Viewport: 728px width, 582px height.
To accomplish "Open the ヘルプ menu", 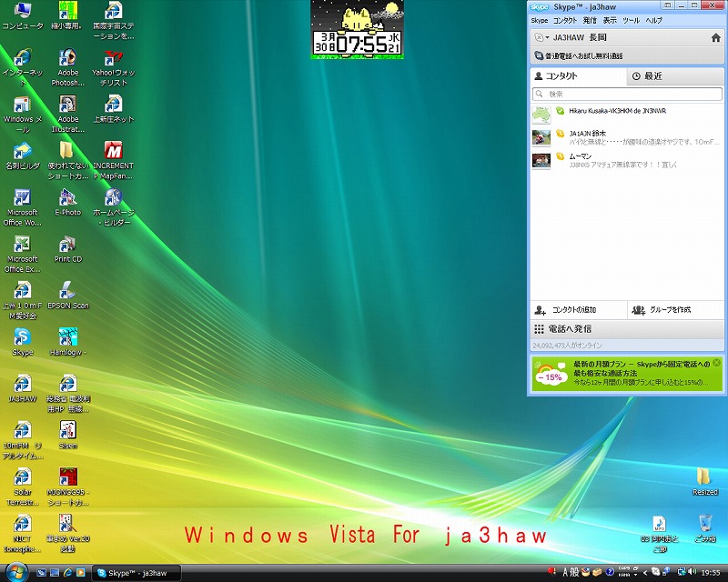I will (x=653, y=20).
